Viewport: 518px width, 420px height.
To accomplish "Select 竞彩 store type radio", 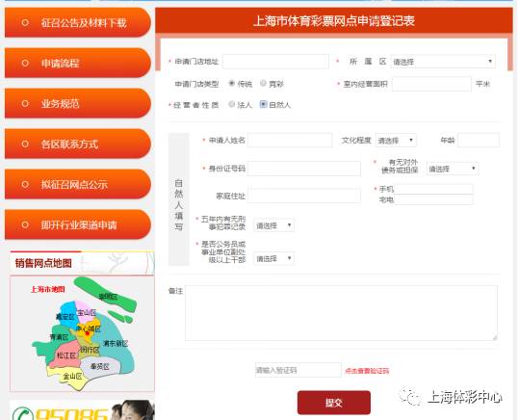I will click(x=263, y=83).
